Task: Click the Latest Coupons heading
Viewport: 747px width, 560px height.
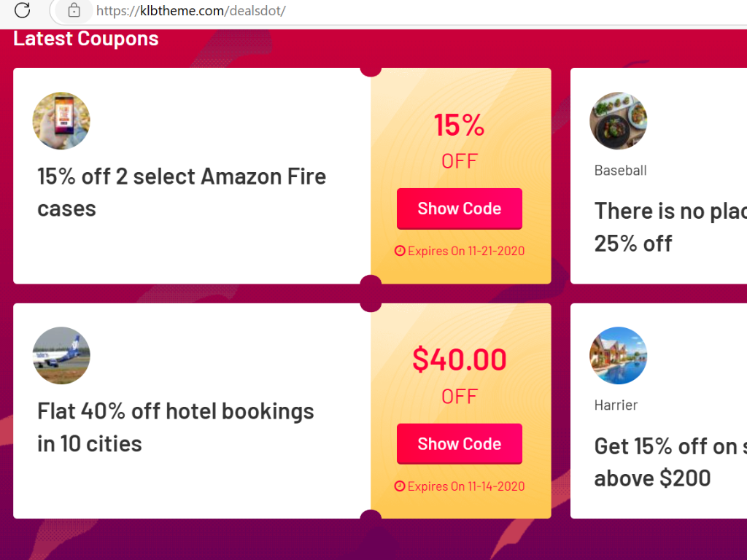Action: pyautogui.click(x=86, y=39)
